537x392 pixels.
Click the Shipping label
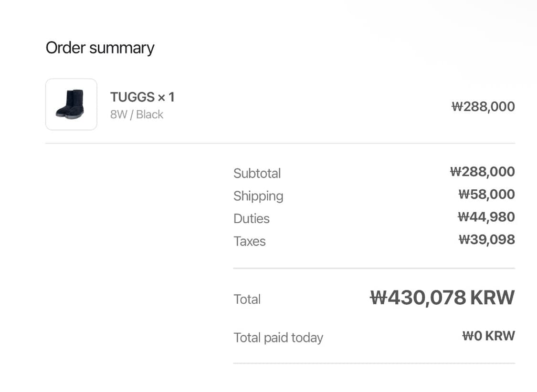point(258,196)
